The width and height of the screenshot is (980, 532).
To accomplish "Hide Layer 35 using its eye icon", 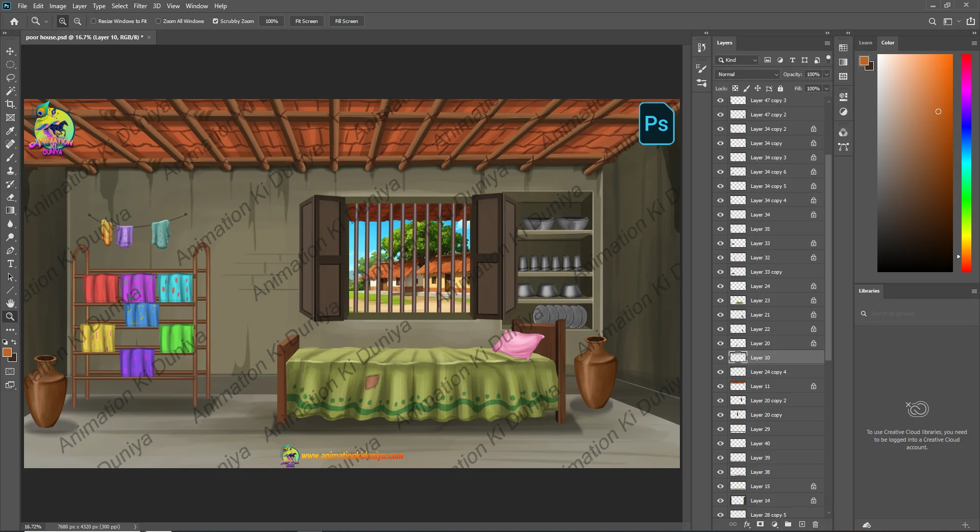I will (720, 229).
